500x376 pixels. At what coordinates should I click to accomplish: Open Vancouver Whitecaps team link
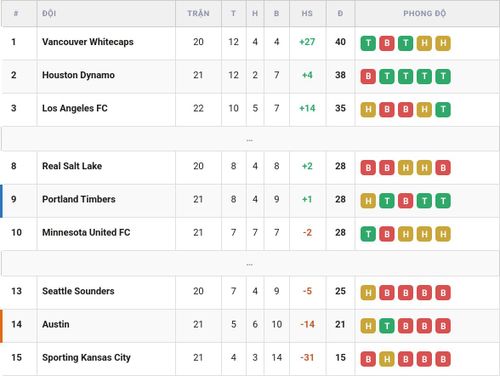(x=88, y=42)
